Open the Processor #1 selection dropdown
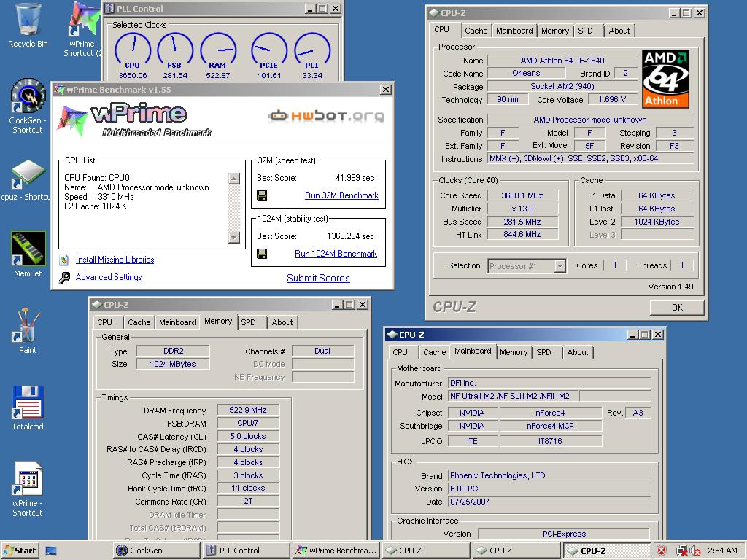Image resolution: width=747 pixels, height=560 pixels. 560,265
